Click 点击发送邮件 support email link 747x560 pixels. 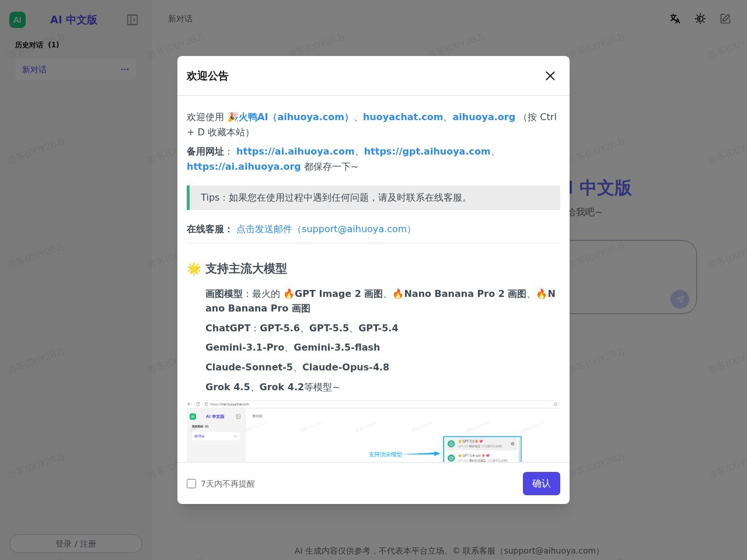click(x=326, y=229)
